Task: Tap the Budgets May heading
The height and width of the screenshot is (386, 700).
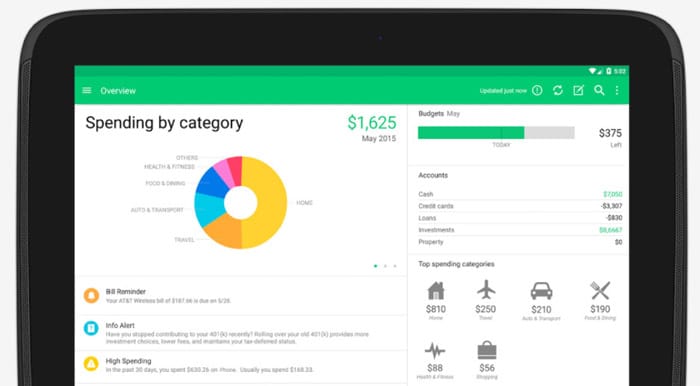Action: [439, 114]
